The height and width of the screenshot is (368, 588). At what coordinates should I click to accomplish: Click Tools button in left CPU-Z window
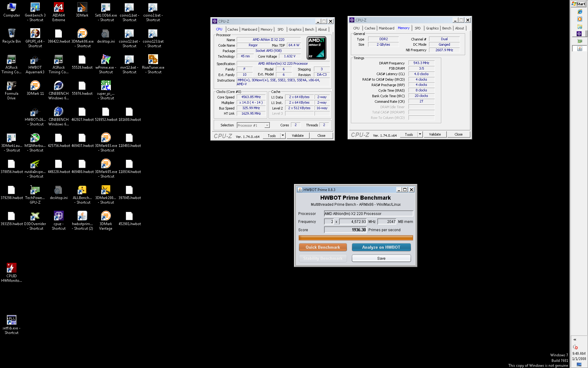(272, 136)
